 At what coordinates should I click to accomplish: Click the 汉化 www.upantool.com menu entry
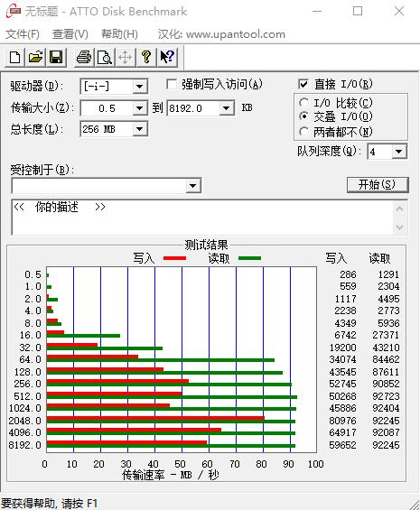coord(221,33)
